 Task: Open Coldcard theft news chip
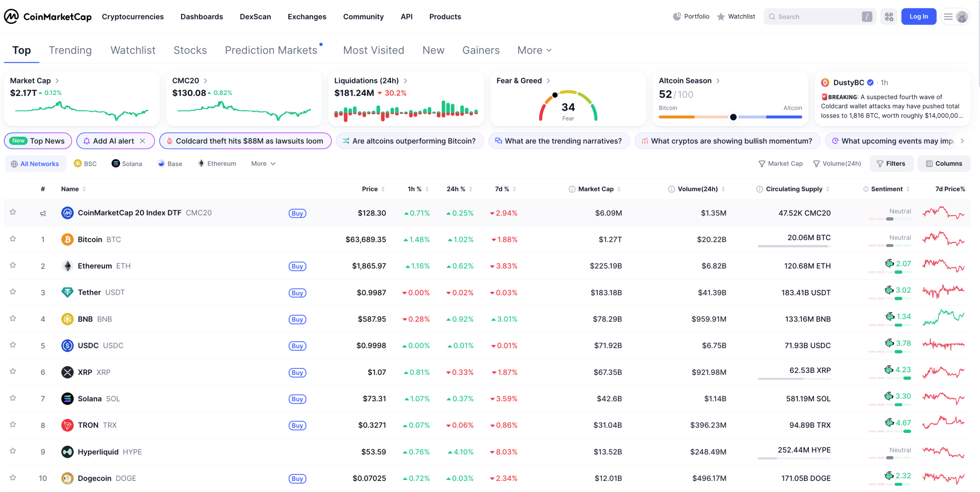[x=245, y=141]
